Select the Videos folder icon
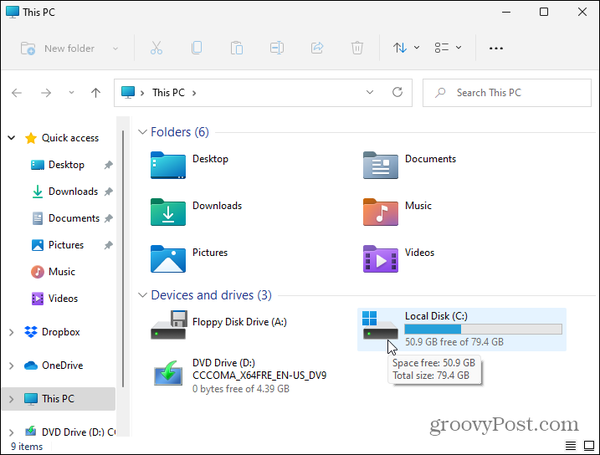600x455 pixels. coord(380,259)
